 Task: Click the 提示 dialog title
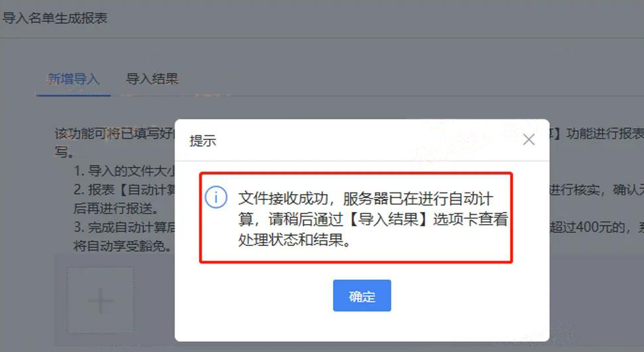click(x=202, y=141)
